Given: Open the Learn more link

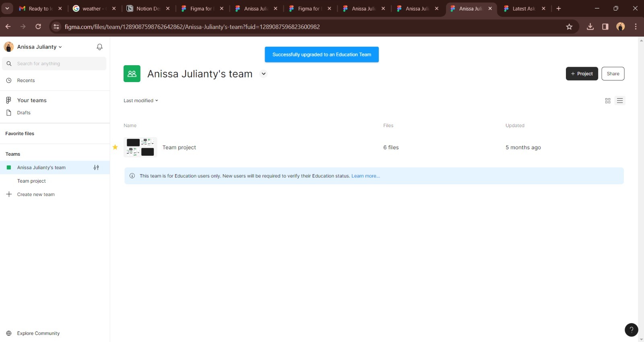Looking at the screenshot, I should coord(365,176).
